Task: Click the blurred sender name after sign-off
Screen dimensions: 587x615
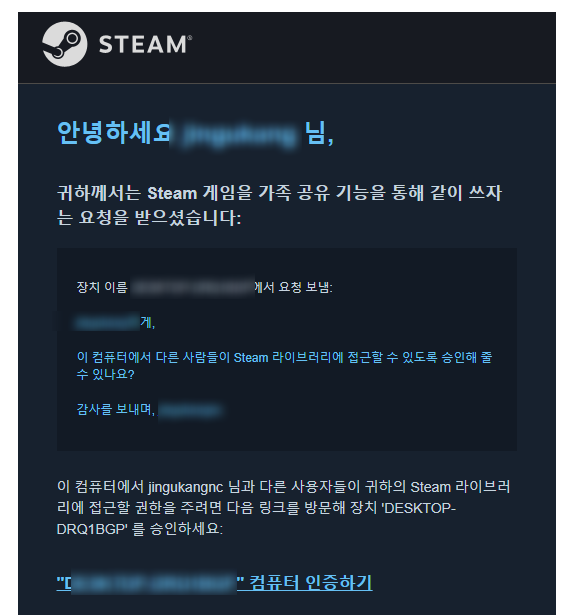Action: [191, 410]
